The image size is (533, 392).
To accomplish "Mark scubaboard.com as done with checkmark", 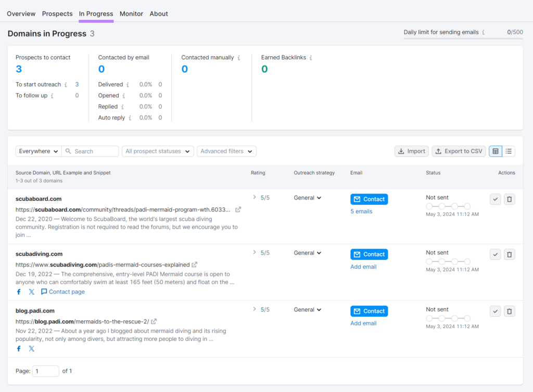I will pos(496,199).
